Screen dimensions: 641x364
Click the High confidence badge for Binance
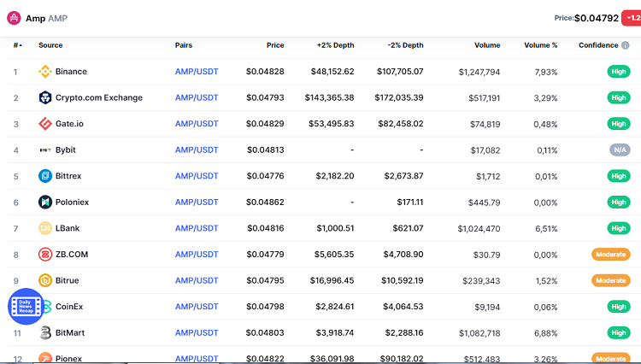click(x=619, y=72)
